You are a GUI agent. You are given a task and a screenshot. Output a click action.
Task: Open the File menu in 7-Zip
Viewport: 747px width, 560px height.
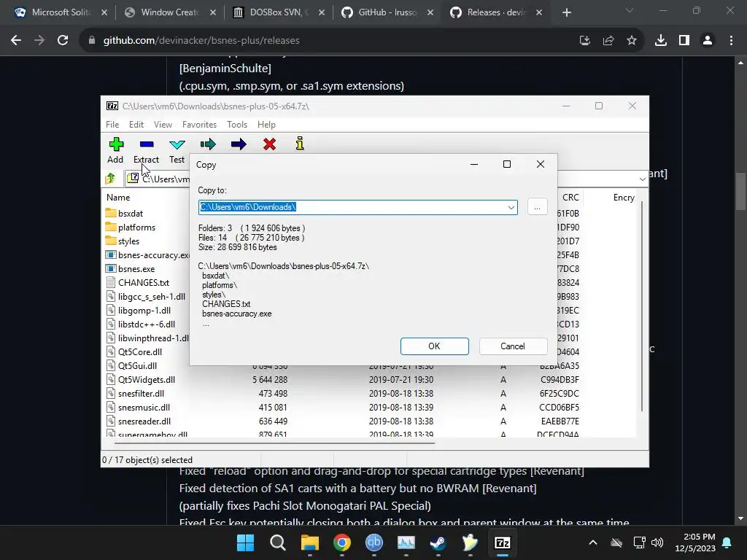click(x=112, y=124)
